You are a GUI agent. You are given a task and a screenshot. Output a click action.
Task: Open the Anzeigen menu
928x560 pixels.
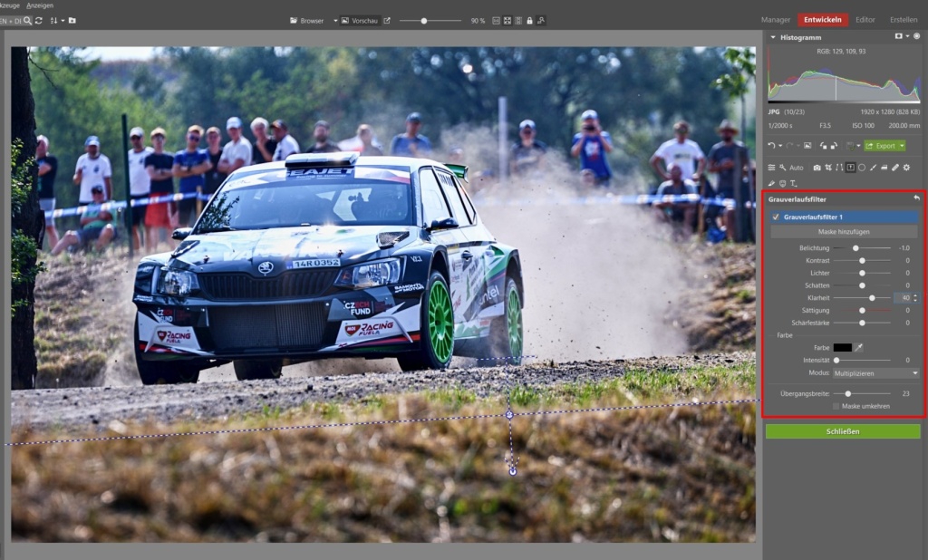pyautogui.click(x=40, y=5)
